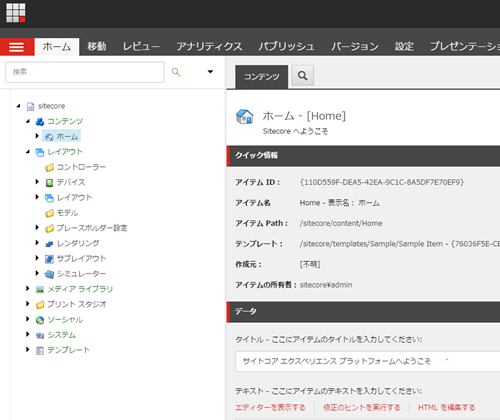Expand the プレースホルダー設定 node
Screen dimensions: 500x420
coord(37,227)
